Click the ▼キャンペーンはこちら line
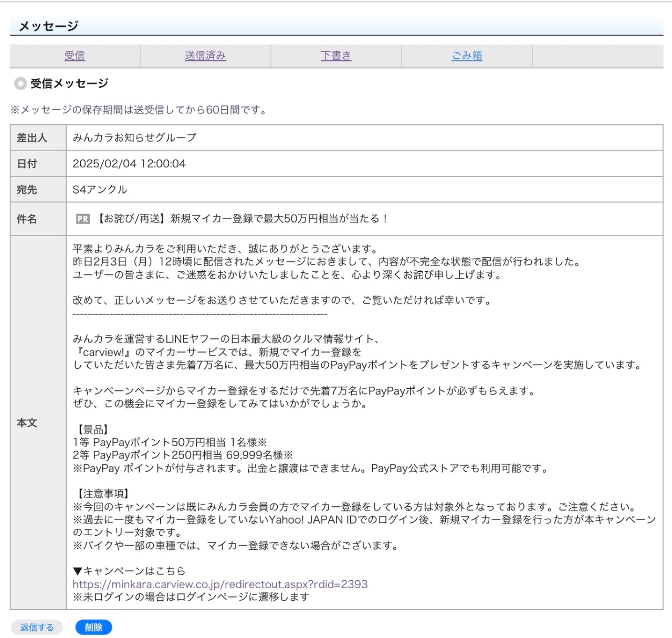 129,571
